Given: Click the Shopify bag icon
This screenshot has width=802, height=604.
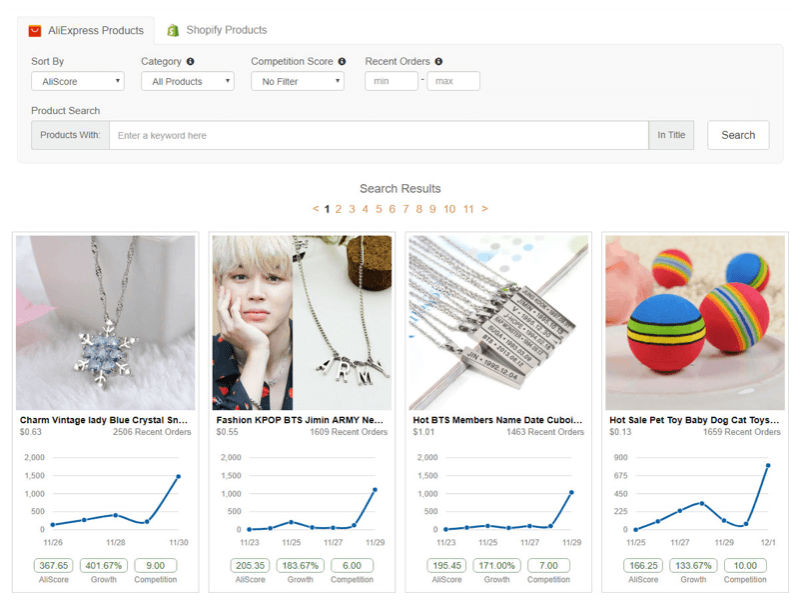Looking at the screenshot, I should [173, 31].
